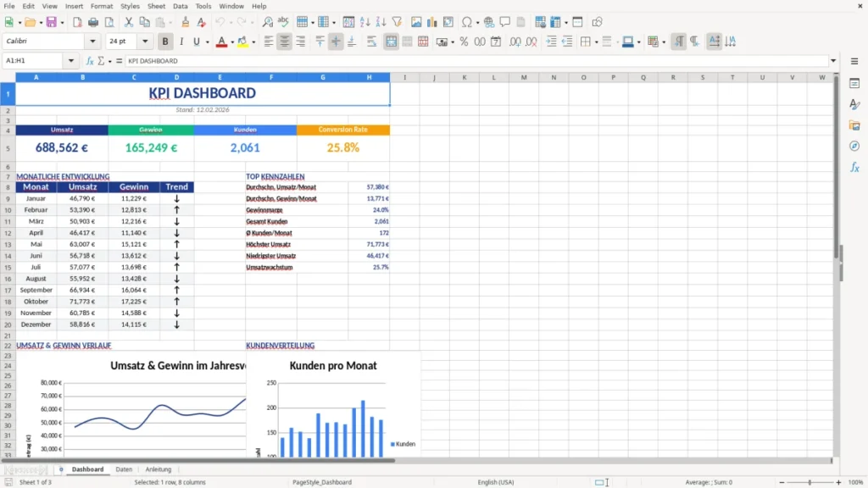
Task: Toggle Italic formatting
Action: [x=181, y=42]
